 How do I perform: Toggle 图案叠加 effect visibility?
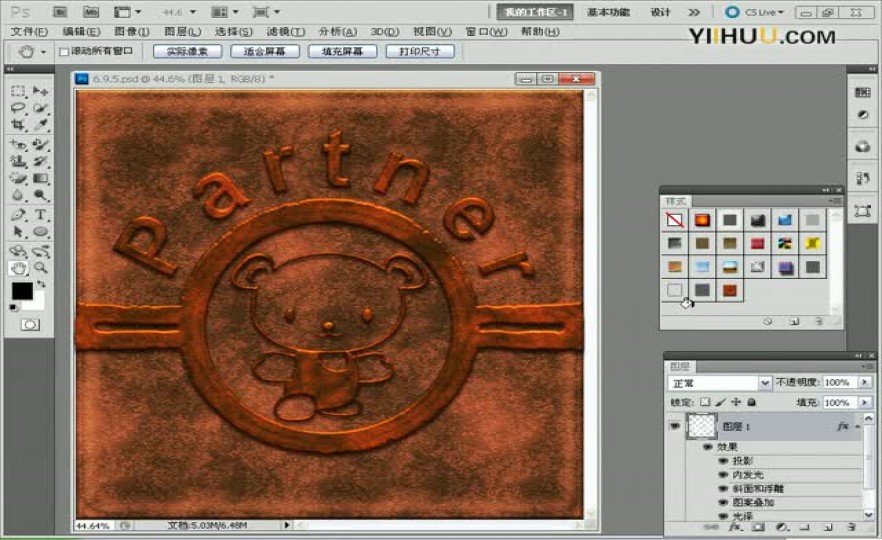pos(724,503)
